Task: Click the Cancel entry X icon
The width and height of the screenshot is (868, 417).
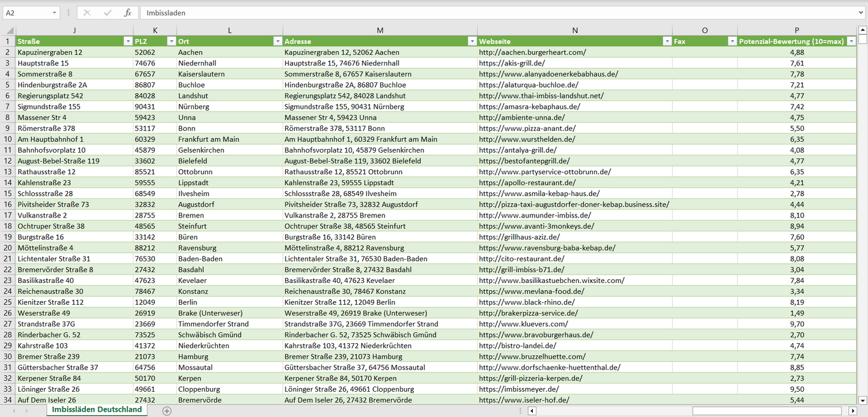Action: 87,13
